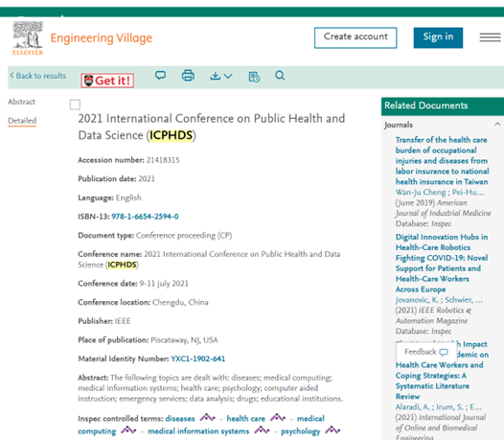Screen dimensions: 504x440
Task: Select the Detailed view tab
Action: click(x=22, y=121)
